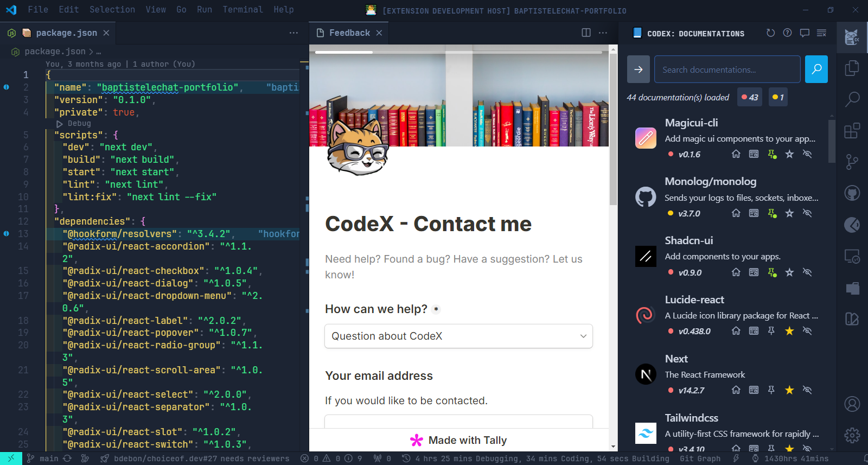The height and width of the screenshot is (465, 868).
Task: Open Shadcn-ui home icon
Action: pyautogui.click(x=736, y=272)
